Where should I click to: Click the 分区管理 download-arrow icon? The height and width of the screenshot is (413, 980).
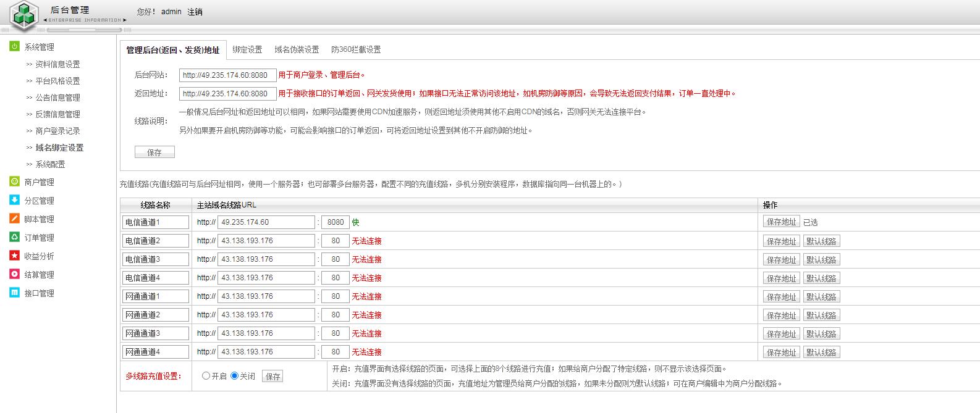coord(14,200)
